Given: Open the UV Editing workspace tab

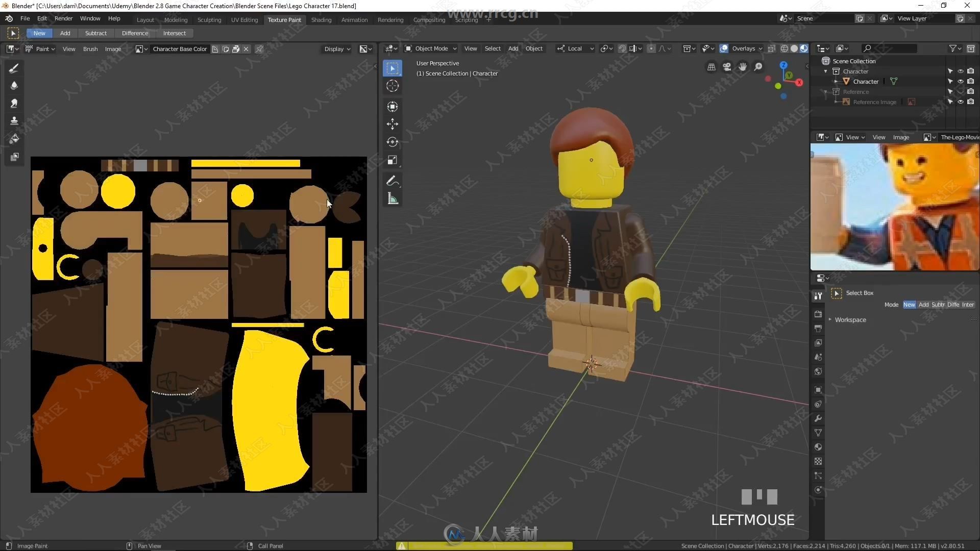Looking at the screenshot, I should [x=244, y=20].
